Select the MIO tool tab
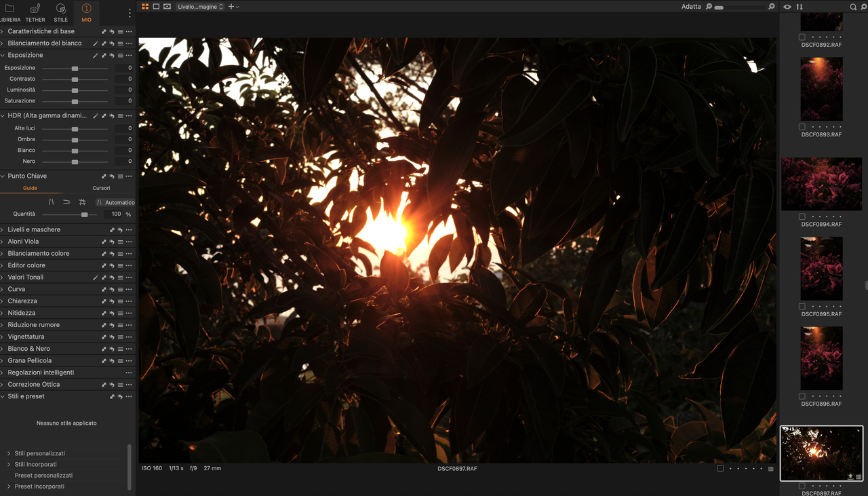868x496 pixels. click(x=86, y=12)
